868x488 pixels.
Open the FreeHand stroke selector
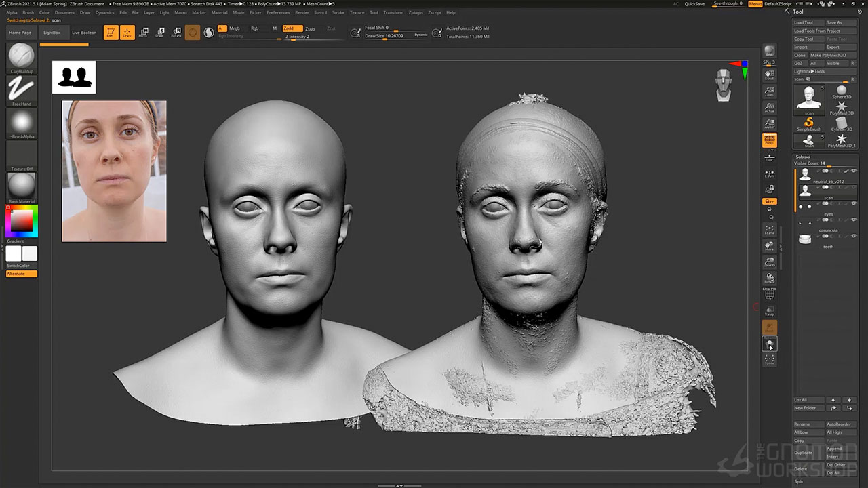tap(22, 88)
